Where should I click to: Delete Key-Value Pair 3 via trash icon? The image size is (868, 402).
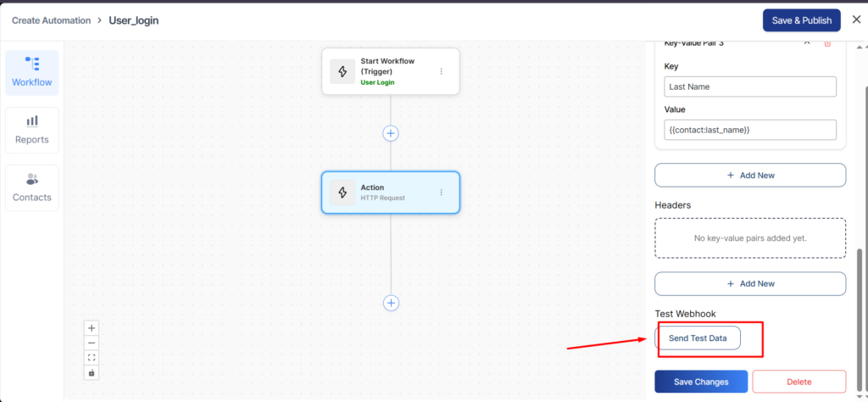(827, 42)
